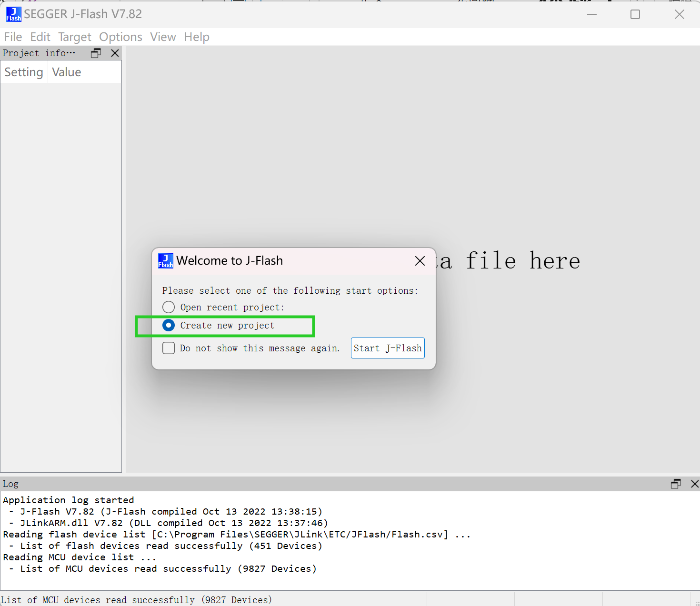Click the log line reporting 9827 Devices
This screenshot has width=700, height=606.
pyautogui.click(x=163, y=568)
